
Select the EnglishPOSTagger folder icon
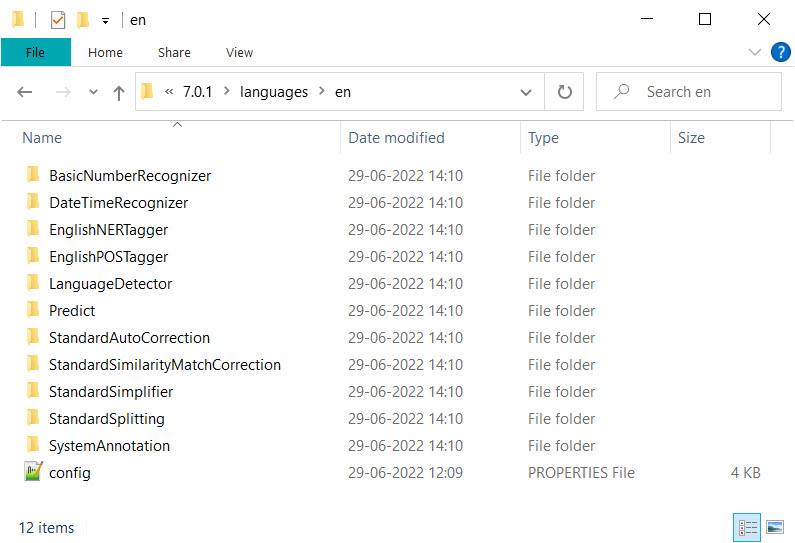click(x=33, y=256)
